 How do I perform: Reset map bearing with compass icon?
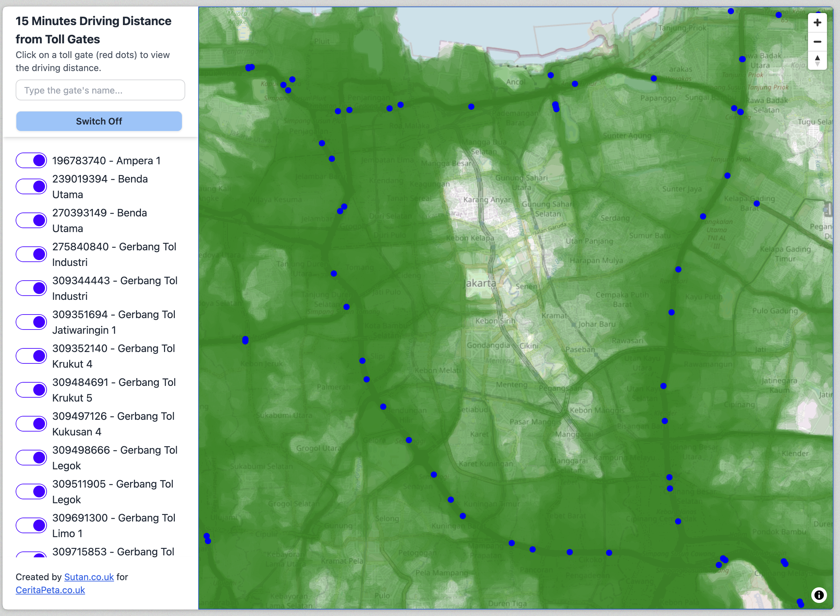click(x=817, y=60)
